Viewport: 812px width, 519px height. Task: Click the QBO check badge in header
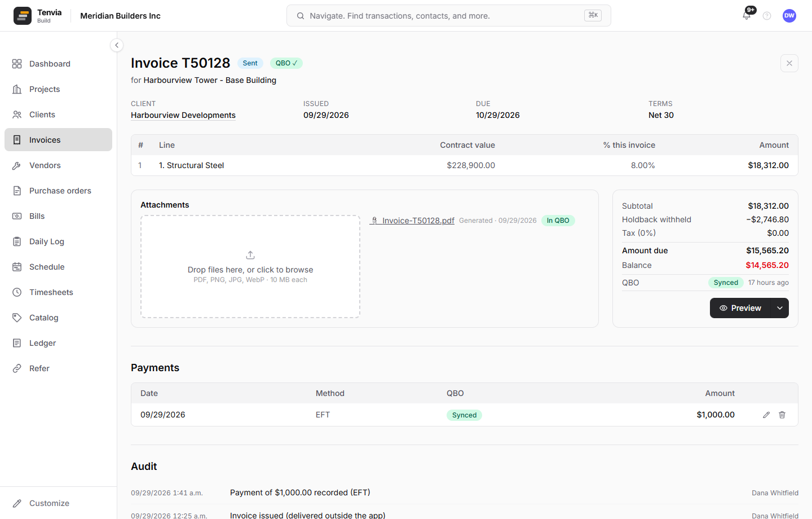pyautogui.click(x=286, y=63)
